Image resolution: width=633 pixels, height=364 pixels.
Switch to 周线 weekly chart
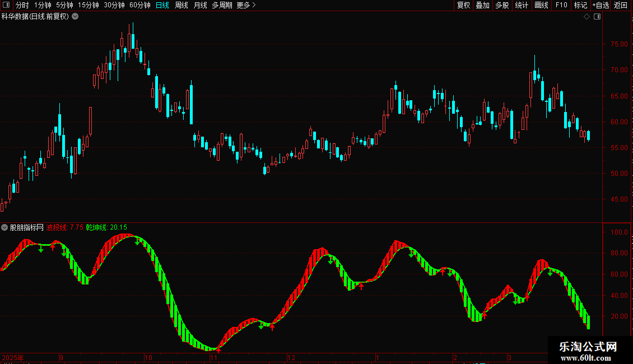tap(181, 5)
